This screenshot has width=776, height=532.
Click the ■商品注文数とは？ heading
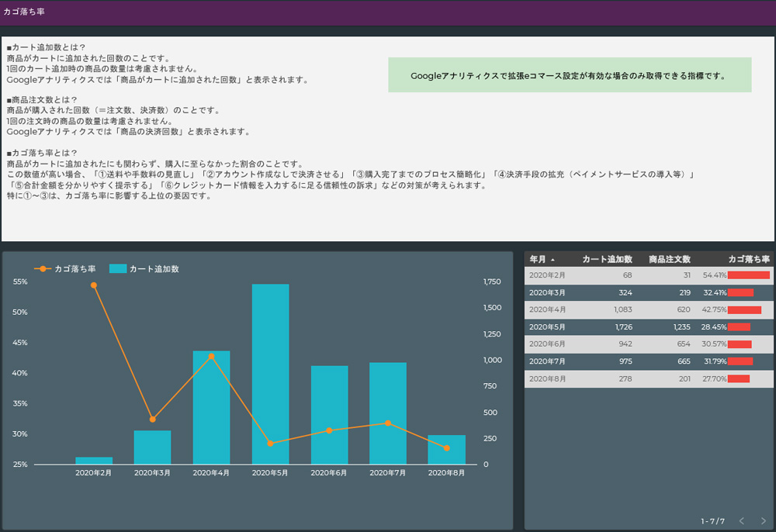point(42,100)
